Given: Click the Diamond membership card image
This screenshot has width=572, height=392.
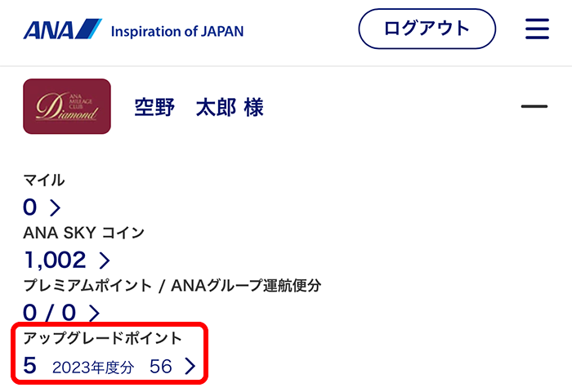Looking at the screenshot, I should (67, 106).
